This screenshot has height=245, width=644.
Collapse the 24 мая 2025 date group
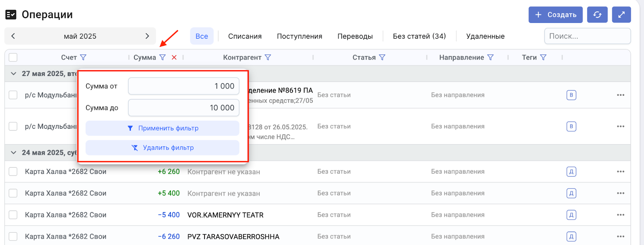tap(14, 152)
